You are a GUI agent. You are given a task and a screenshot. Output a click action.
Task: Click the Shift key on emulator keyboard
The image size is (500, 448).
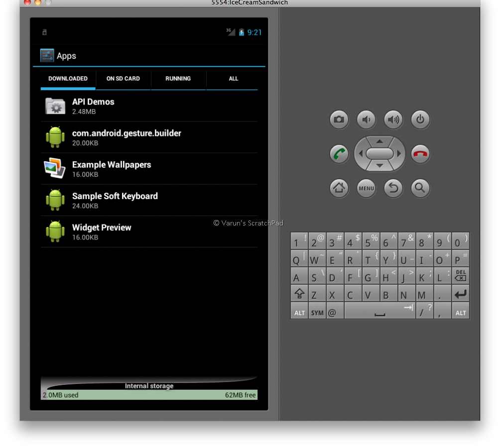(x=299, y=294)
